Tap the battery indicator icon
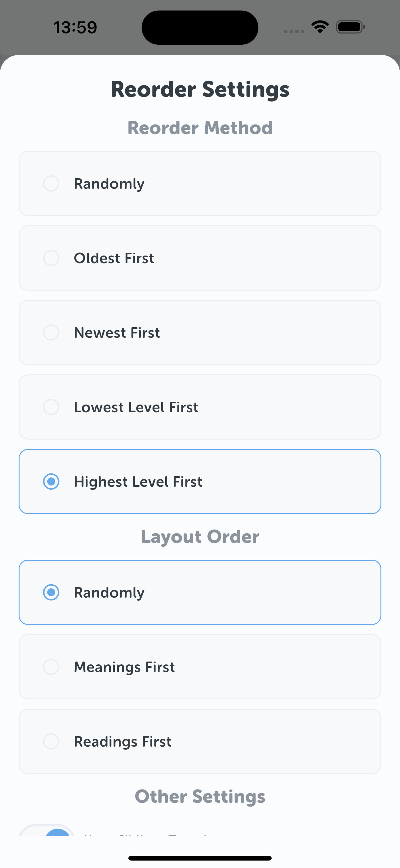 (350, 27)
